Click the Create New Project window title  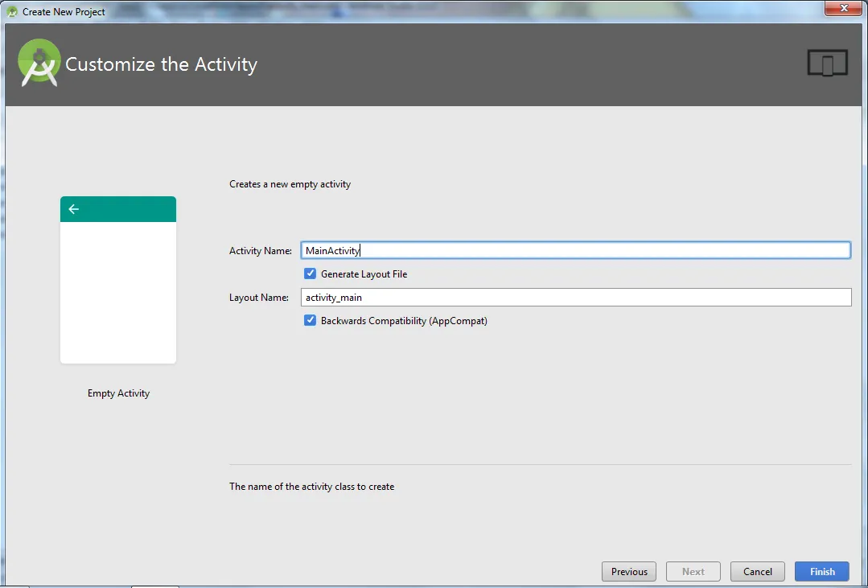pyautogui.click(x=64, y=11)
